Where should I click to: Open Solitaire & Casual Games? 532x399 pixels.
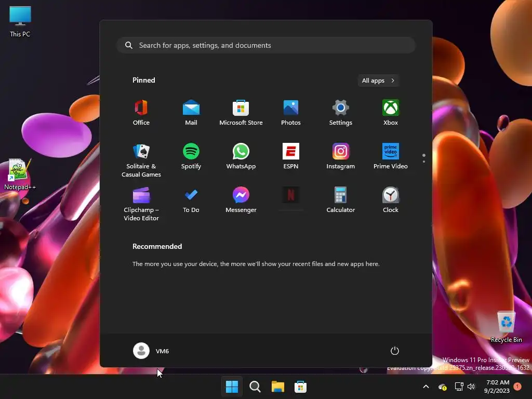tap(141, 160)
